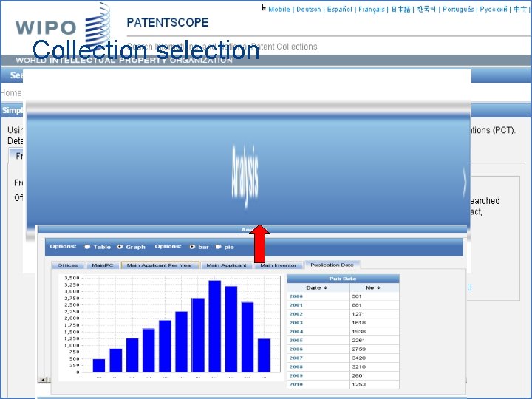Click the PATENTSCOPE heading

click(168, 23)
